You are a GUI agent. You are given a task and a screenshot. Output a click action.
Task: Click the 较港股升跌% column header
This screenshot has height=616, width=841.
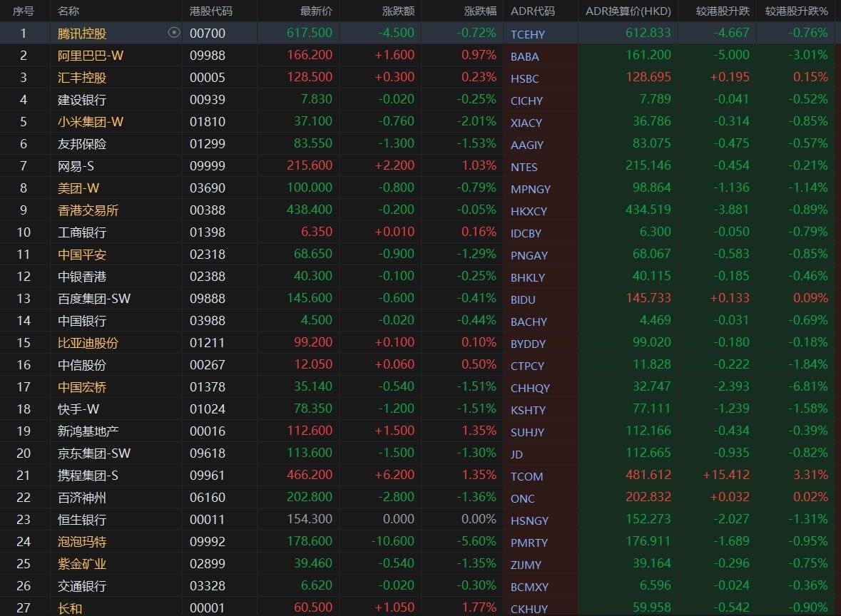pyautogui.click(x=796, y=11)
